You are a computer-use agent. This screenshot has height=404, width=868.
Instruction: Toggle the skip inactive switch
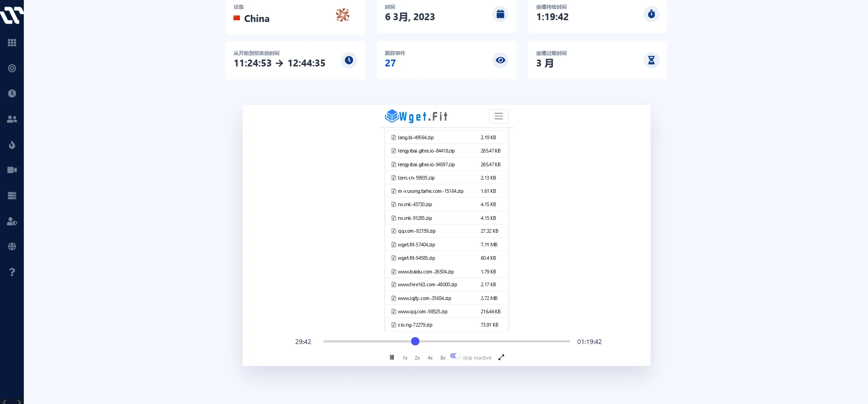point(455,356)
